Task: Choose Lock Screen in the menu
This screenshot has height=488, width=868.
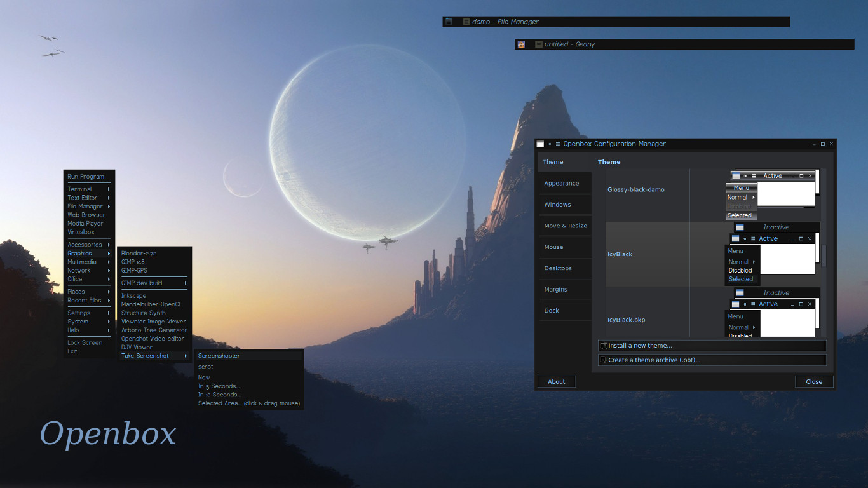Action: point(89,343)
